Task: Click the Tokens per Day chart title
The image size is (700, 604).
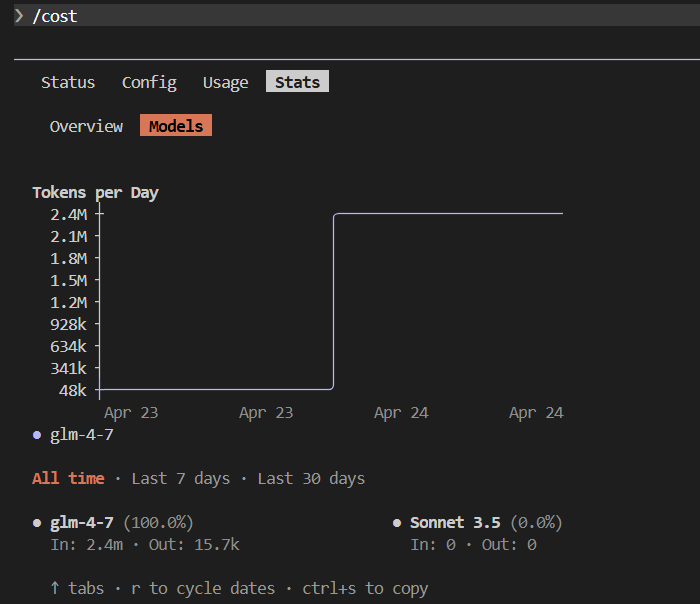Action: click(95, 192)
